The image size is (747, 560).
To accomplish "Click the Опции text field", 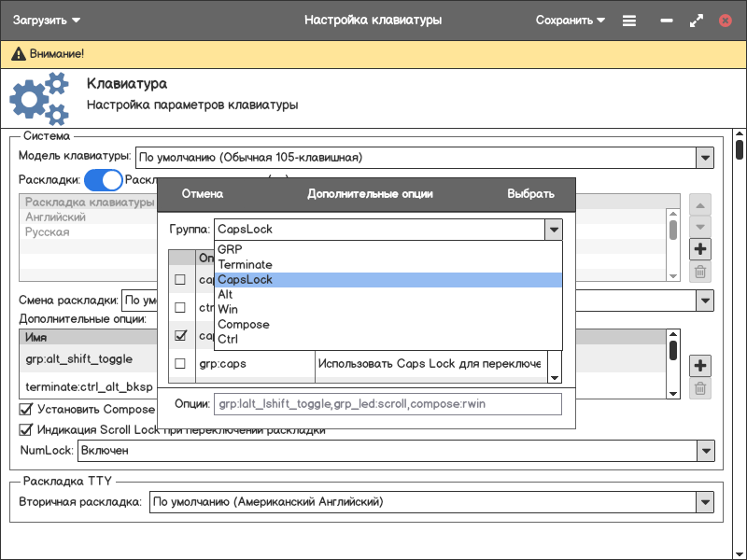I will [x=388, y=404].
